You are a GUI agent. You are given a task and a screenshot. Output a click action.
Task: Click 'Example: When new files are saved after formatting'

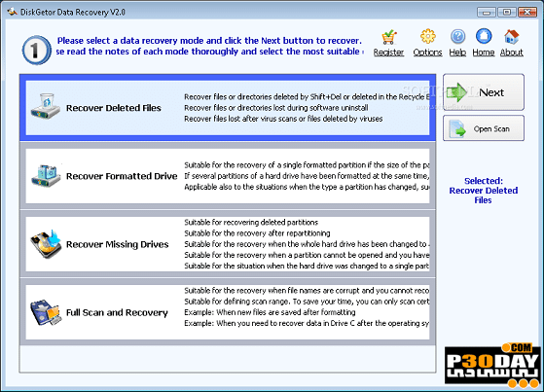pos(270,312)
